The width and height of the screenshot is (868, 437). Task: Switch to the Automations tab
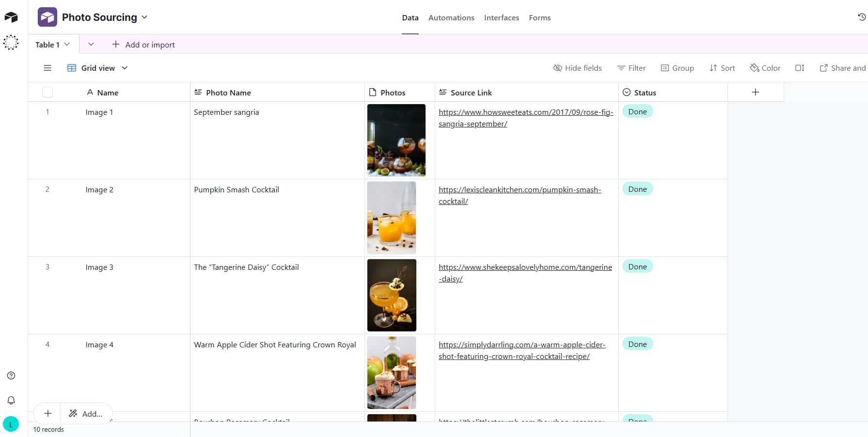tap(451, 17)
